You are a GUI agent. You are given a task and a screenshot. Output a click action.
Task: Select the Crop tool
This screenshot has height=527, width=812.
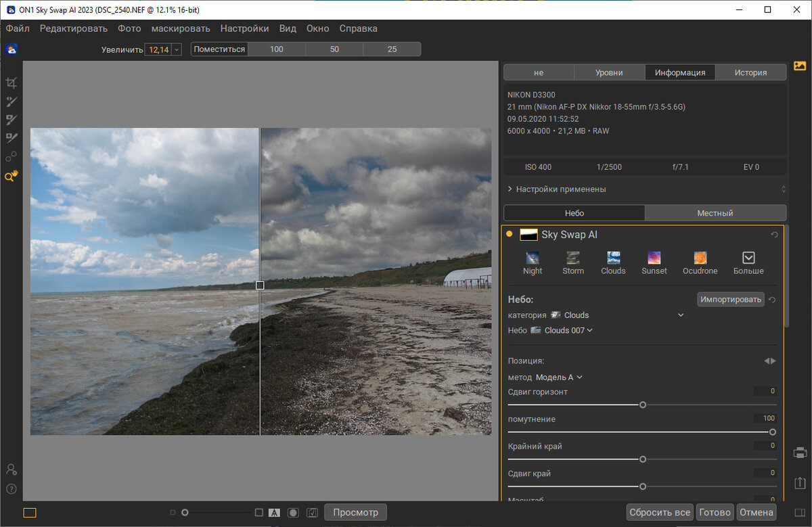click(x=11, y=83)
